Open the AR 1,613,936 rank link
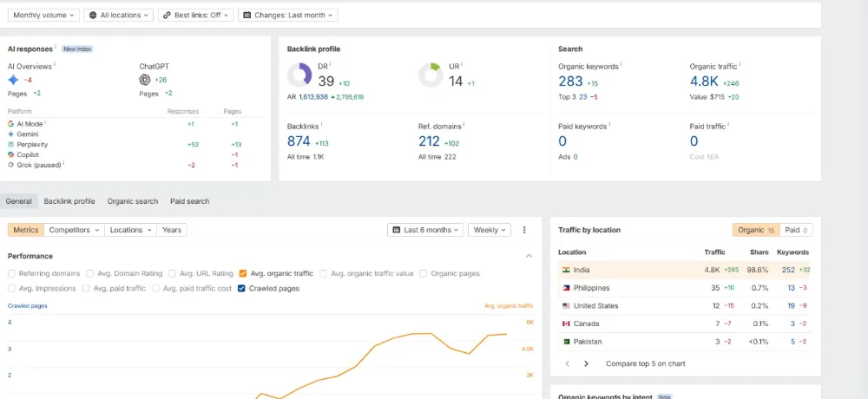Viewport: 868px width, 399px height. (313, 97)
